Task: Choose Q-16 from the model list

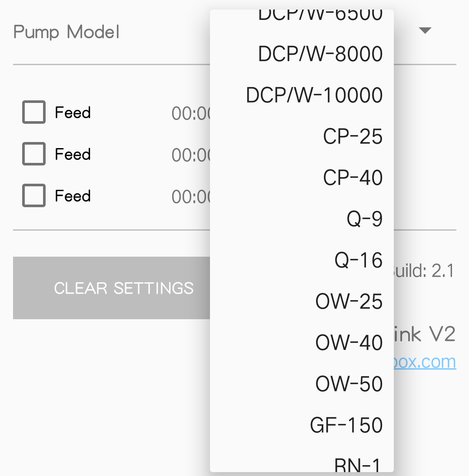Action: tap(302, 260)
